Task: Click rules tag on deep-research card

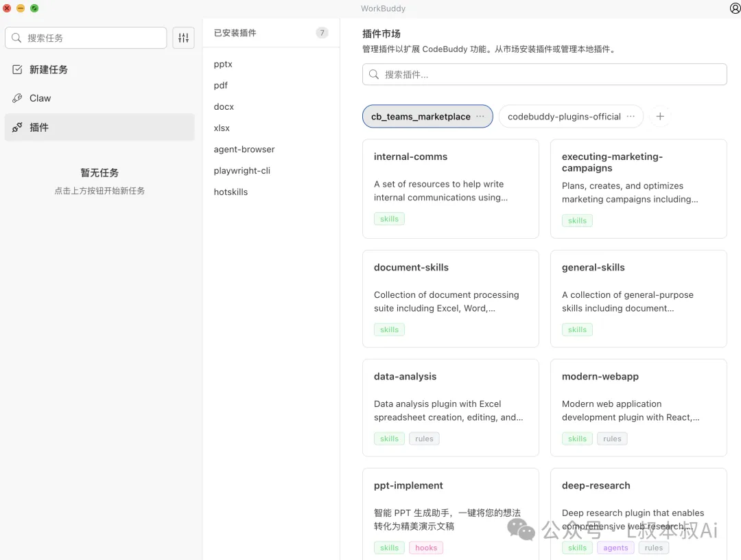Action: 654,548
